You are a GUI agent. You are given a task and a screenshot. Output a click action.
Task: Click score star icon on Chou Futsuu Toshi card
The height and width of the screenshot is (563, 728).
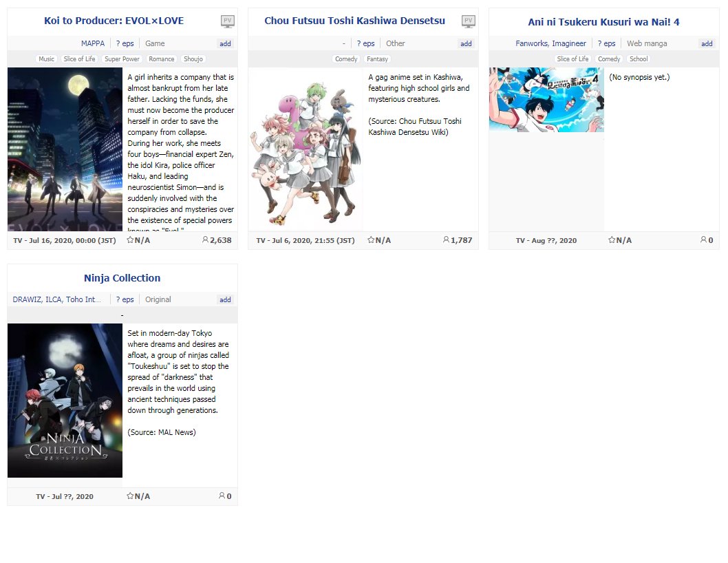click(x=371, y=240)
